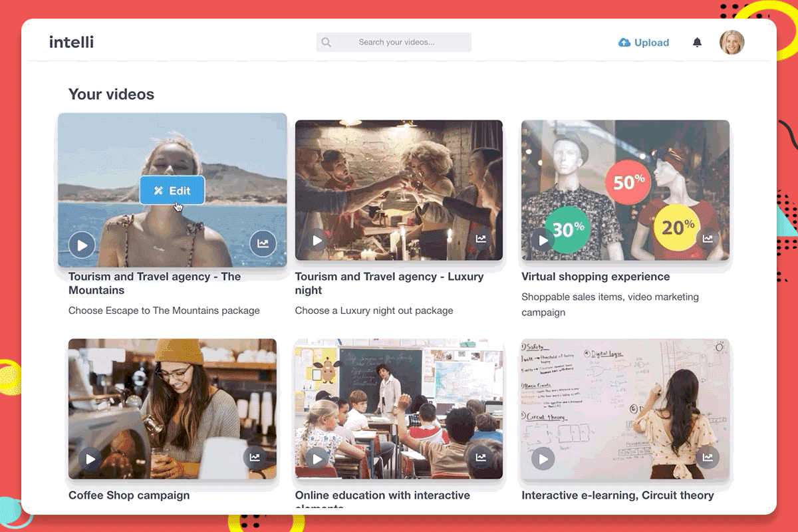View analytics for Circuit theory video
The height and width of the screenshot is (532, 798).
pos(708,458)
